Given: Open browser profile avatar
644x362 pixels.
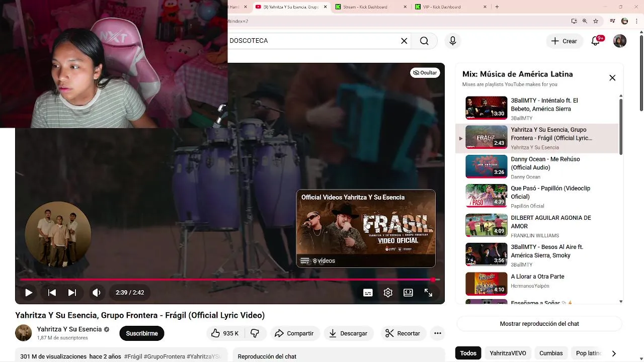Looking at the screenshot, I should pos(625,21).
